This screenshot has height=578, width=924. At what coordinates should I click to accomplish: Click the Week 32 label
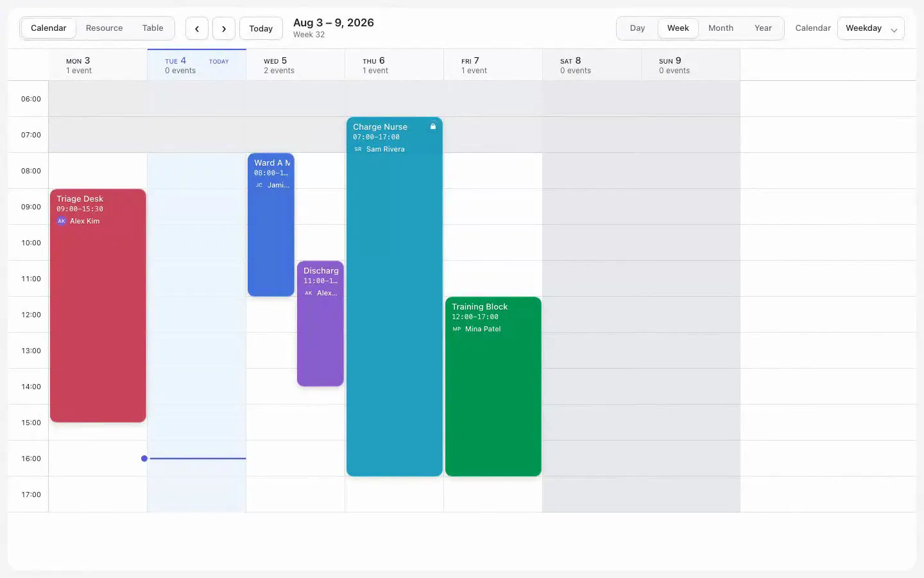click(x=309, y=35)
